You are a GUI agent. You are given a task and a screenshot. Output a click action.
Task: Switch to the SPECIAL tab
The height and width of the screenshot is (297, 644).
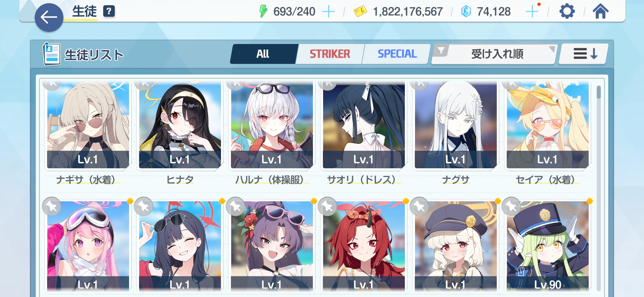tap(397, 54)
